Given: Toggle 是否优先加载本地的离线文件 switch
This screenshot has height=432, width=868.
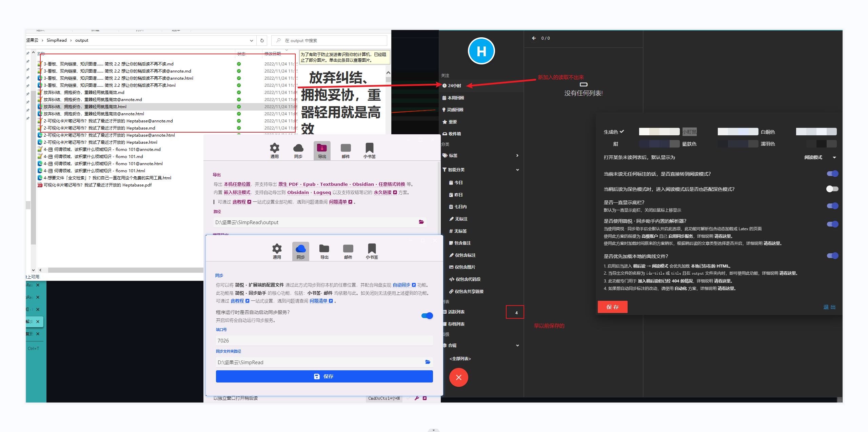Looking at the screenshot, I should 832,256.
